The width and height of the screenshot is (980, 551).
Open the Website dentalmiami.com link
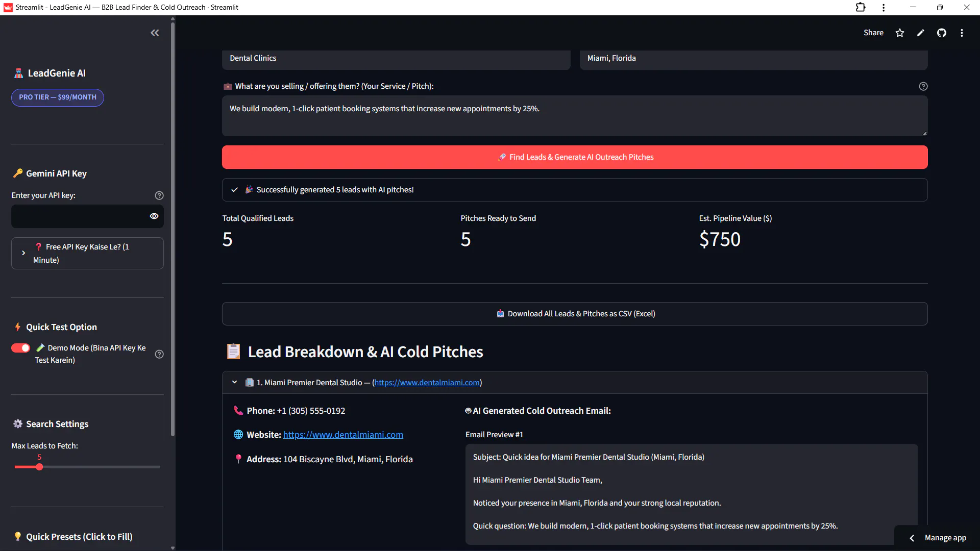(x=343, y=435)
